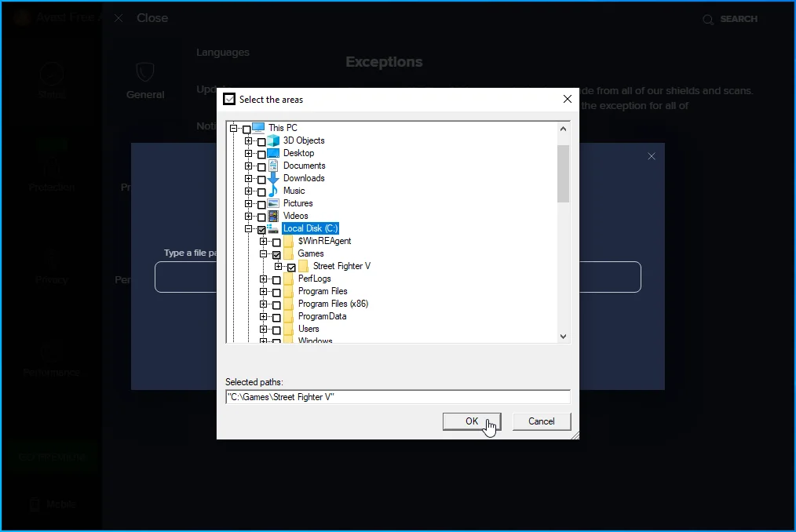Collapse the This PC tree node
The width and height of the screenshot is (796, 532).
point(233,128)
